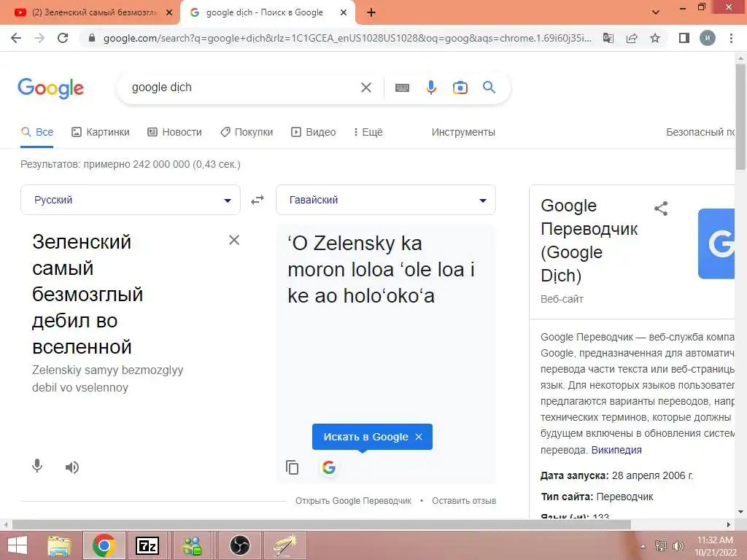Show hidden system tray icons
The width and height of the screenshot is (747, 560).
click(643, 545)
